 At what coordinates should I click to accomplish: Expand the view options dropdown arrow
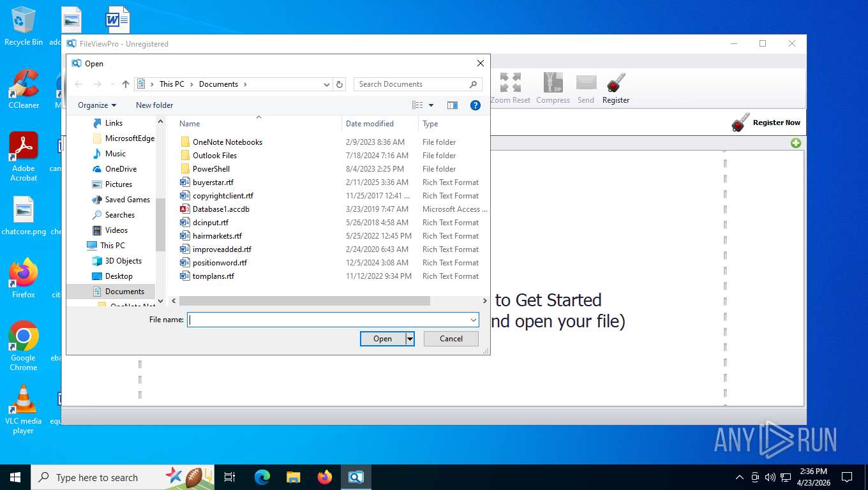click(x=431, y=105)
